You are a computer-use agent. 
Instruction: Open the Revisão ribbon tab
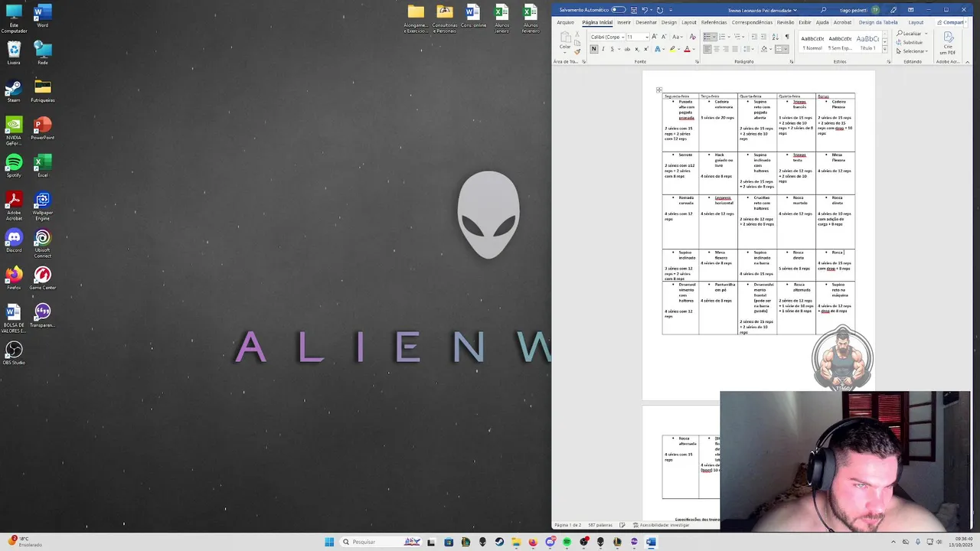(x=786, y=22)
